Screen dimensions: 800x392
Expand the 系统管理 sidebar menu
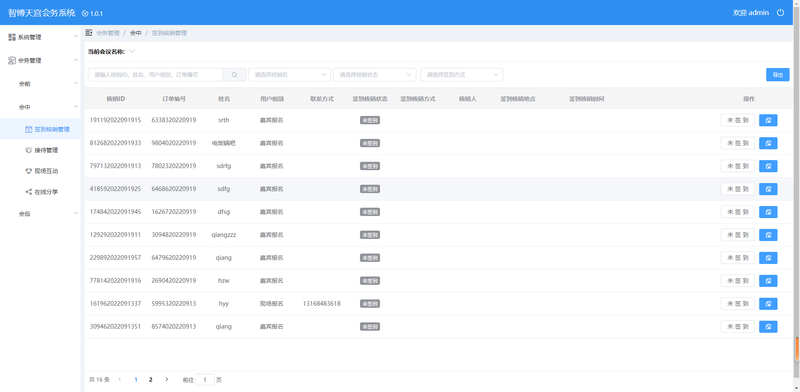point(40,37)
